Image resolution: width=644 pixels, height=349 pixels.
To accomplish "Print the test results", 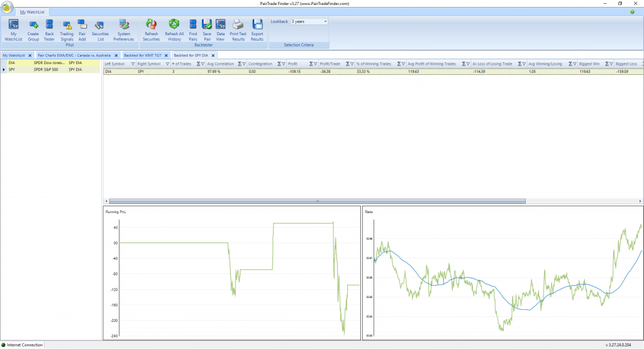I will pos(238,29).
